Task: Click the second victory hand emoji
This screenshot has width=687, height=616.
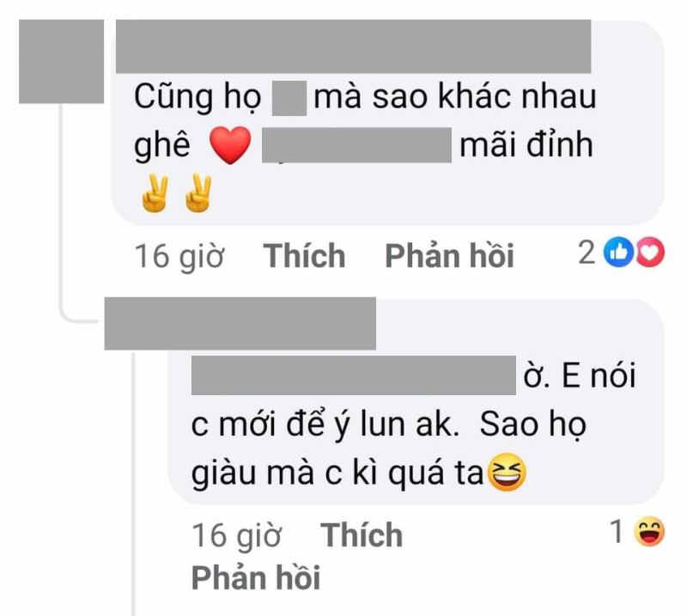Action: [x=198, y=193]
